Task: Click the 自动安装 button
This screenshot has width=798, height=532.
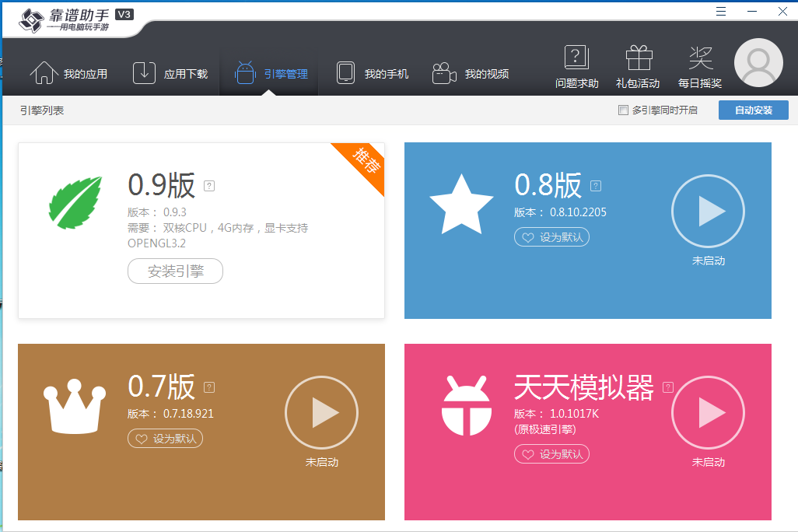Action: coord(753,110)
